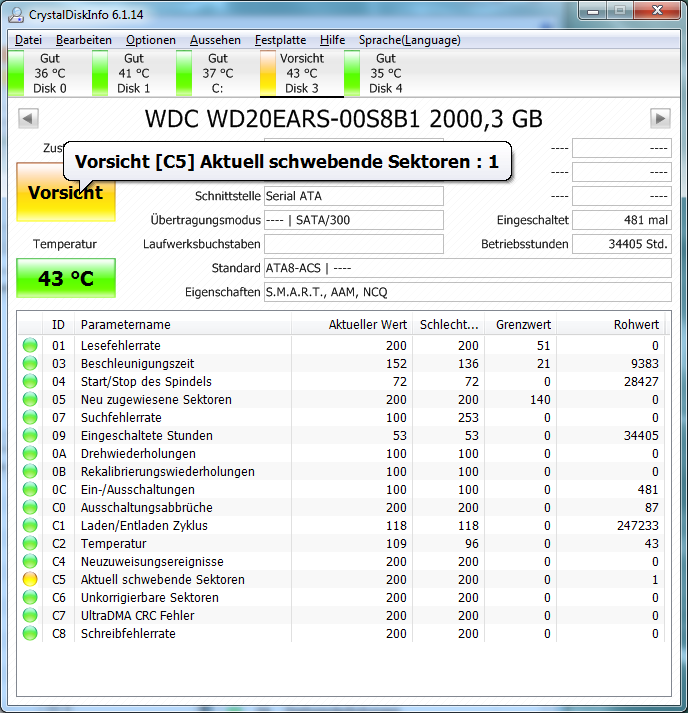Click yellow warning icon of Aktuell schwebende Sektoren
Viewport: 689px width, 713px height.
click(x=30, y=579)
